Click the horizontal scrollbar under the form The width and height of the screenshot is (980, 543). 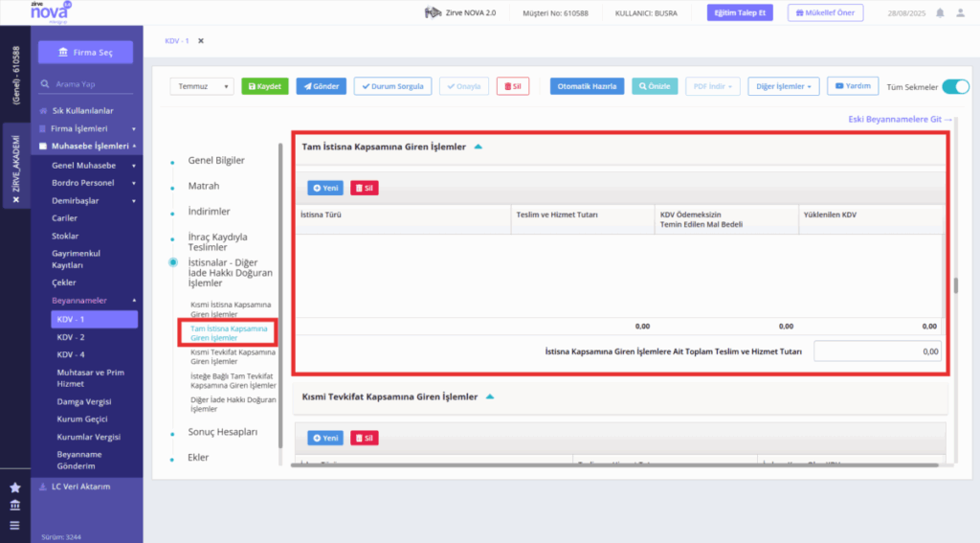(x=615, y=464)
